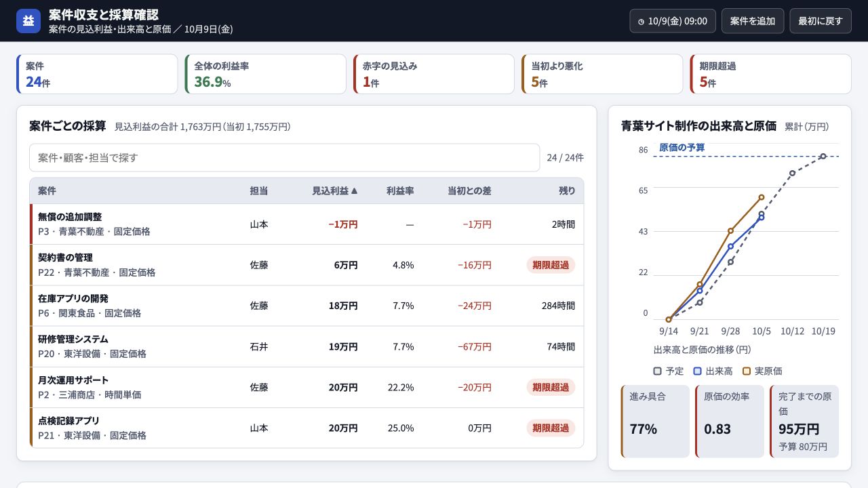Screen dimensions: 868x488
Task: Sort table by 利益率 column header
Action: coord(400,191)
